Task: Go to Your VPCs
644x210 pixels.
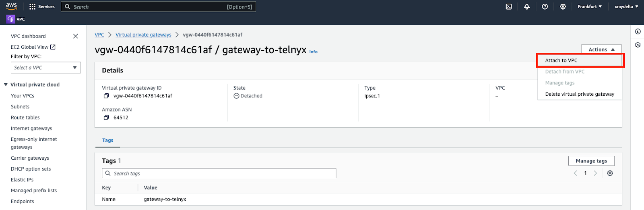Action: click(x=23, y=96)
